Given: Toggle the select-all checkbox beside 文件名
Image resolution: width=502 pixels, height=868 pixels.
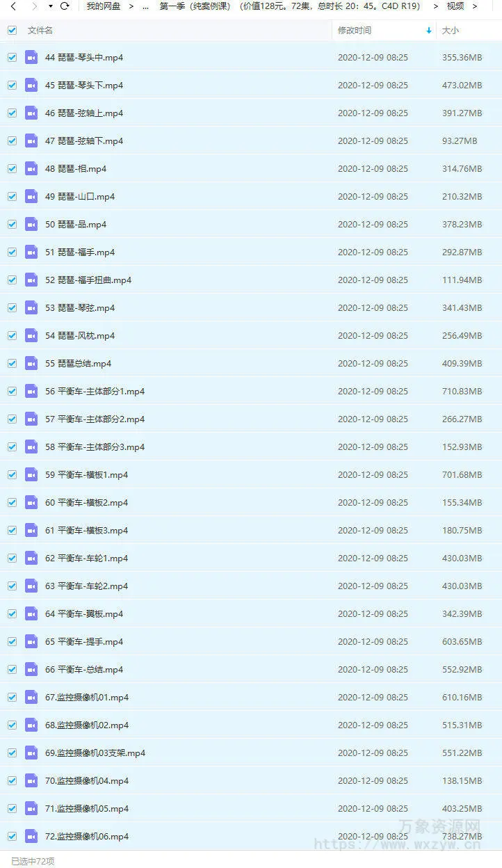Looking at the screenshot, I should (x=12, y=31).
